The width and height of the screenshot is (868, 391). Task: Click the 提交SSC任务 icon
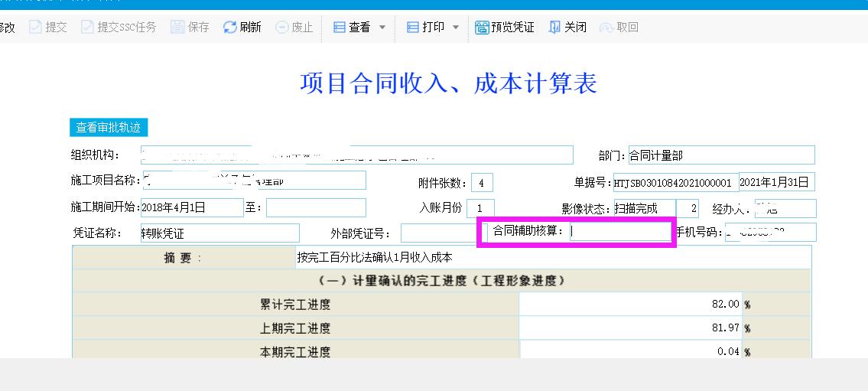pyautogui.click(x=87, y=28)
